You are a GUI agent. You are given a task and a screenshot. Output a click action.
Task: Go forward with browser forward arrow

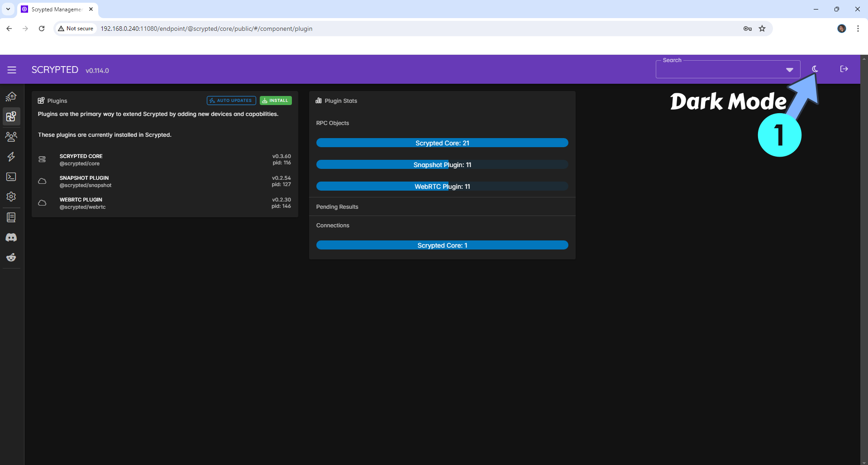25,29
